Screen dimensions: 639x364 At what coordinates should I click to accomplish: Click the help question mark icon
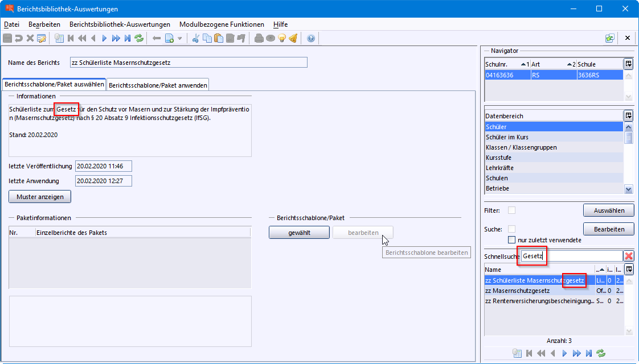[311, 38]
